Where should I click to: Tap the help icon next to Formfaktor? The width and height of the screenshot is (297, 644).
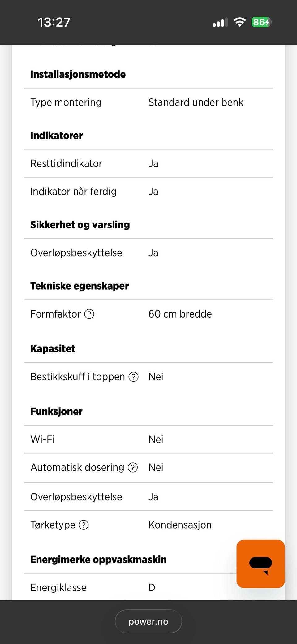[x=89, y=314]
